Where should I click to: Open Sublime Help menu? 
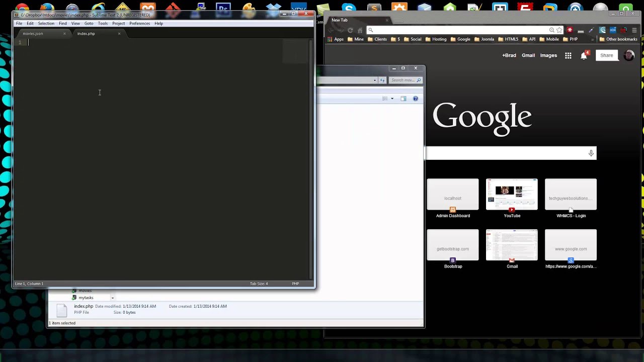pyautogui.click(x=158, y=24)
